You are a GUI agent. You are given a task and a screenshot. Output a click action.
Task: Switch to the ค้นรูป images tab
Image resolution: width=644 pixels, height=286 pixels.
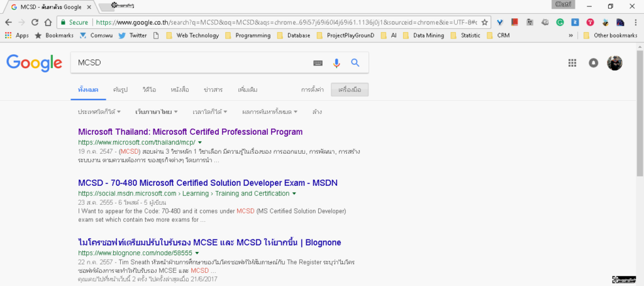tap(120, 89)
